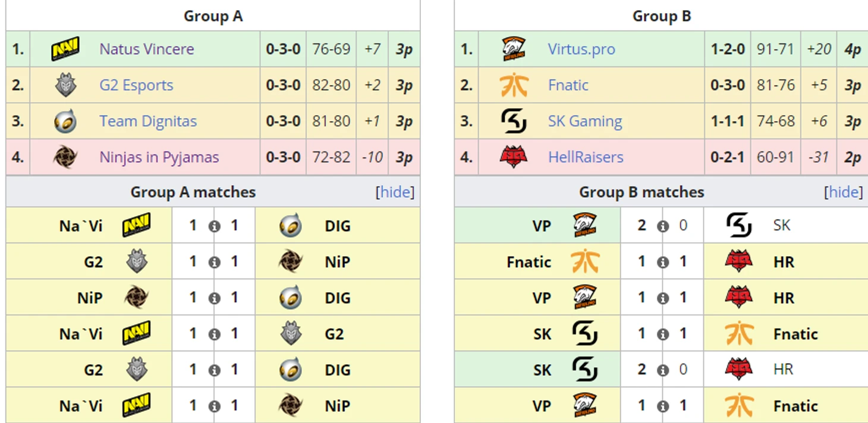Open the Natus Vincere team link
Screen dimensions: 868x423
(x=147, y=49)
